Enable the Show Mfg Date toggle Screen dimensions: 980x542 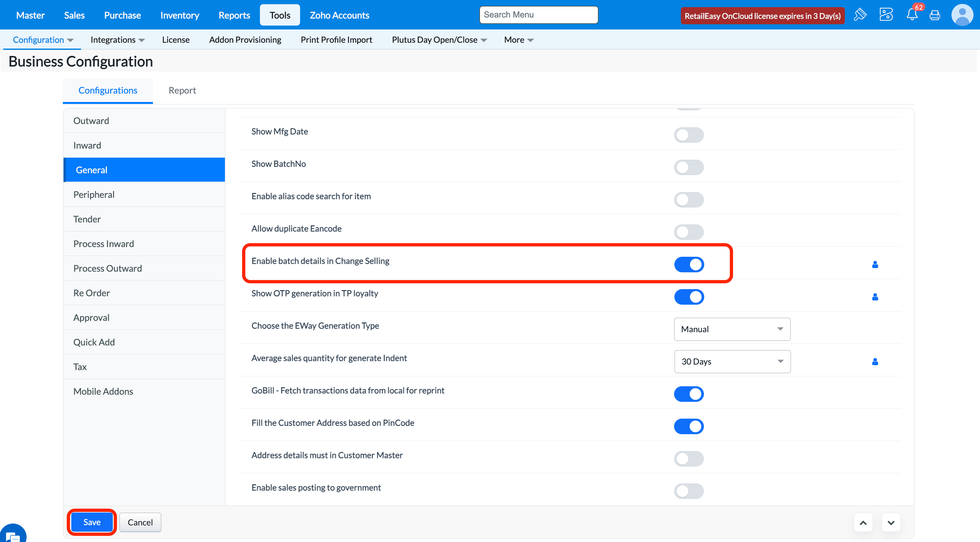pos(689,135)
